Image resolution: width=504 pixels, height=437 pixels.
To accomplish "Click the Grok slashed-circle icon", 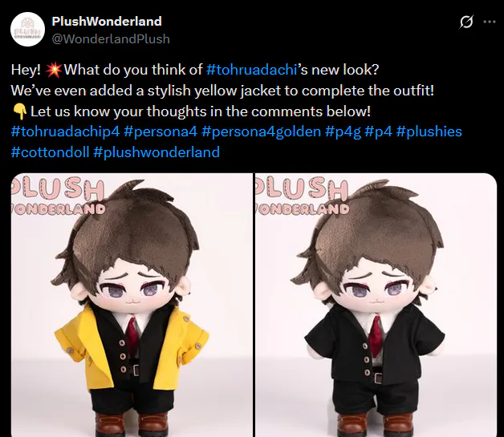I will coord(466,22).
